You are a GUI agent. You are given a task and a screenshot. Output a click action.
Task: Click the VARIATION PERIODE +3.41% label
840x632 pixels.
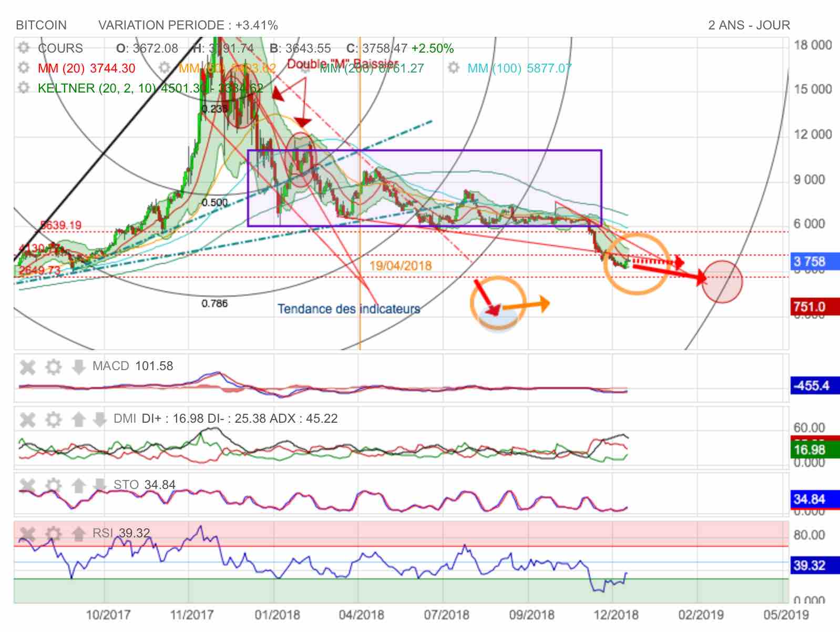coord(188,25)
